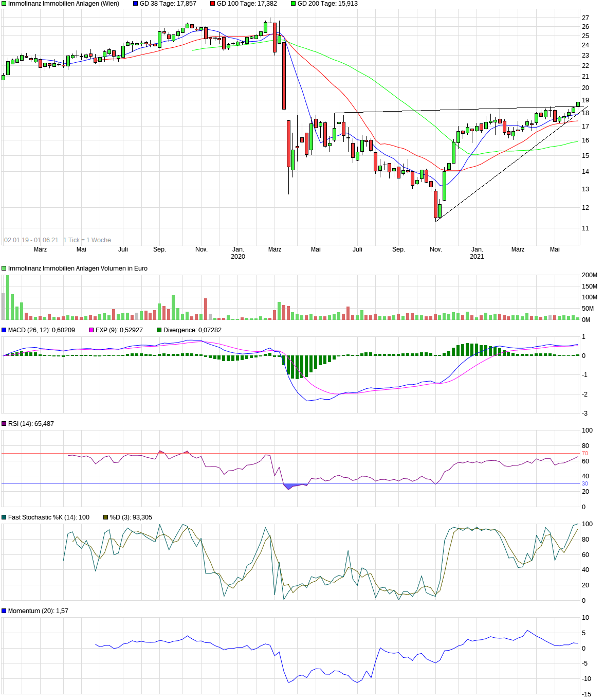Click the dark green Divergence legend swatch
This screenshot has height=700, width=604.
click(x=159, y=330)
